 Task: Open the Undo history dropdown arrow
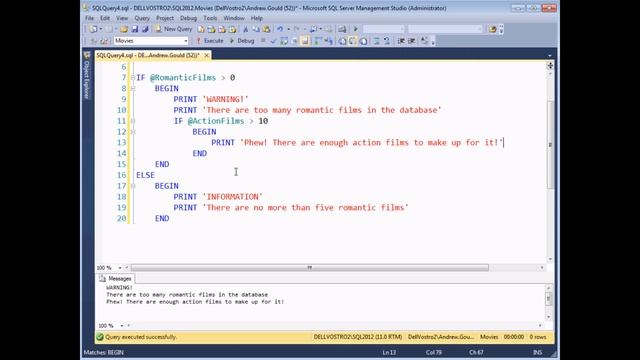pyautogui.click(x=288, y=29)
